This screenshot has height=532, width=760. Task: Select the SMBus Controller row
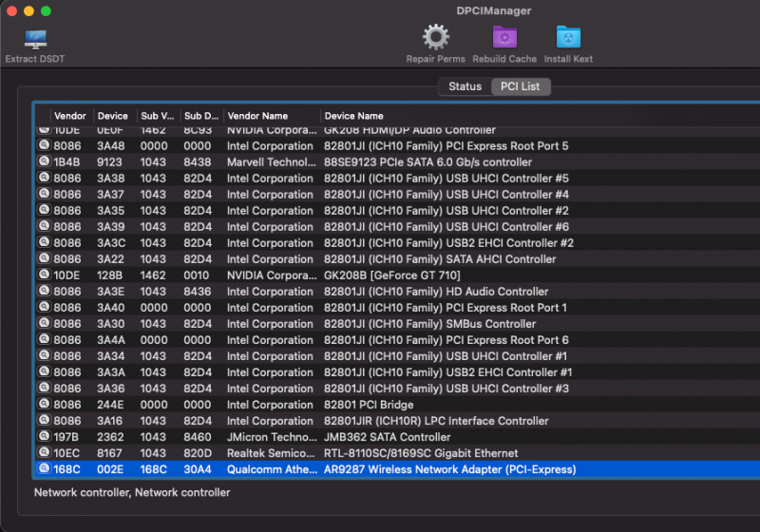[x=429, y=324]
